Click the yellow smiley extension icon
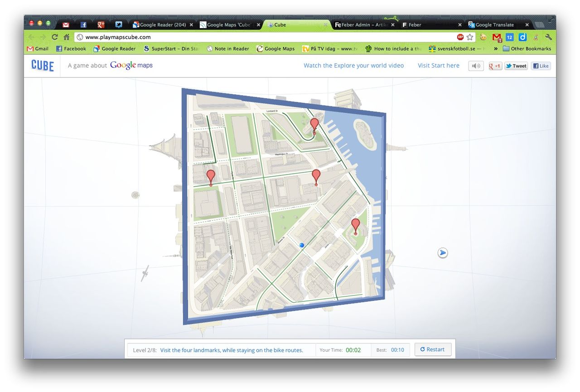Screen dimensions: 580x392 point(483,37)
